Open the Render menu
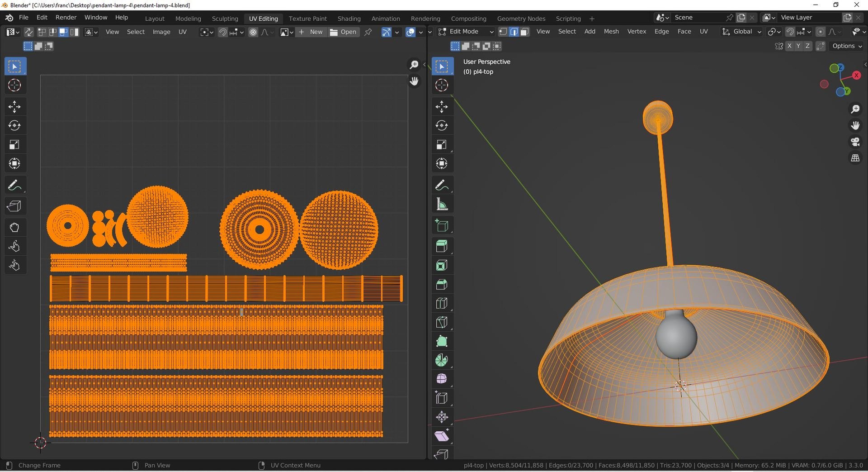The width and height of the screenshot is (868, 472). 66,18
